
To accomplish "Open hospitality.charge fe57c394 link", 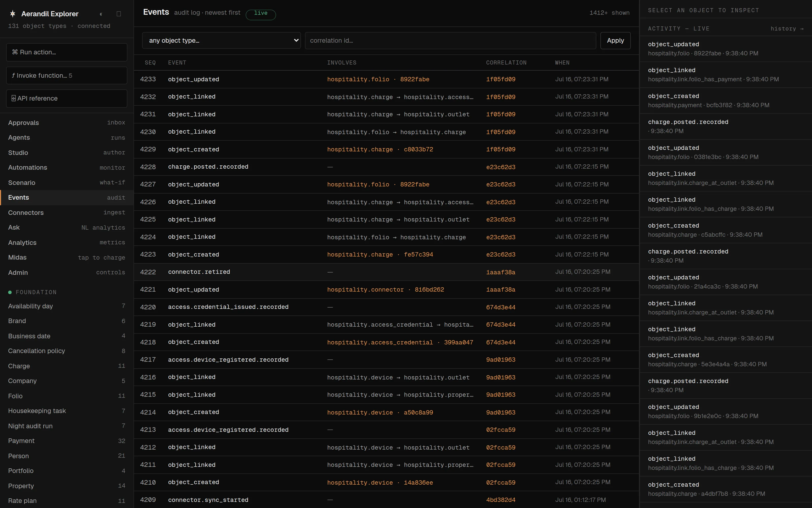I will pos(380,254).
